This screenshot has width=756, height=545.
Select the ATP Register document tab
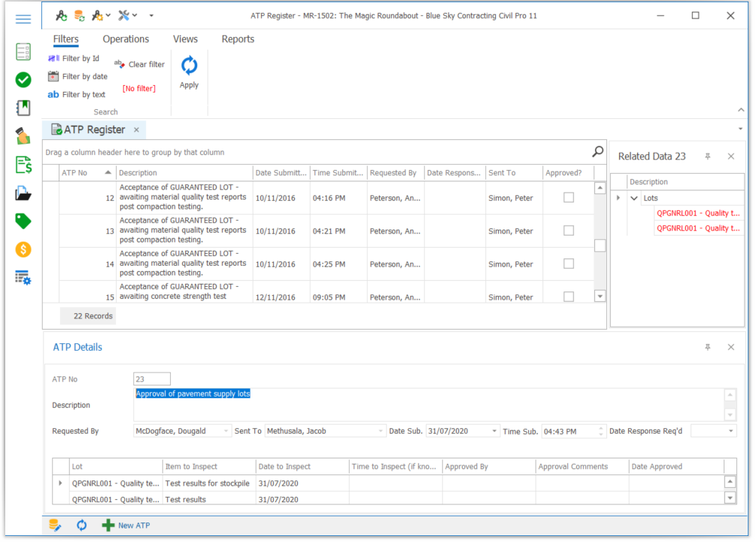tap(94, 129)
